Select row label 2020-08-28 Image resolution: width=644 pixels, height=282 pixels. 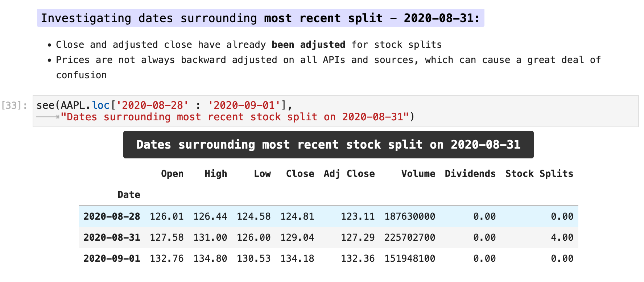[x=112, y=216]
